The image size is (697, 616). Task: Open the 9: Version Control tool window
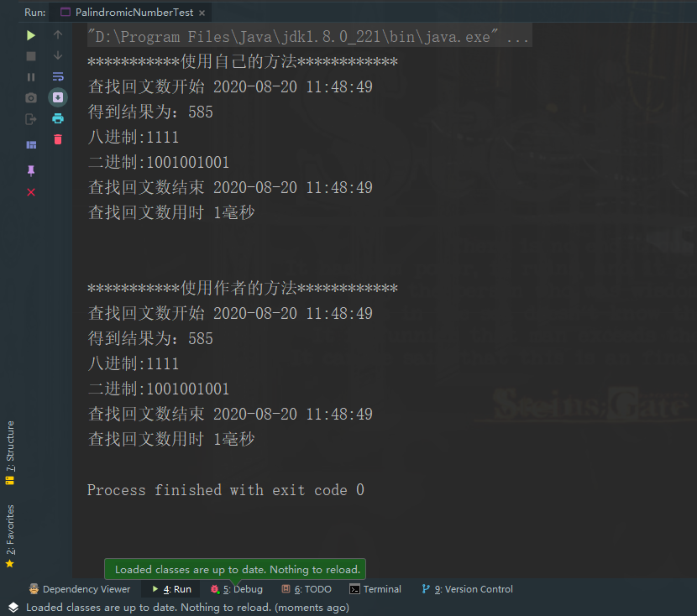467,589
